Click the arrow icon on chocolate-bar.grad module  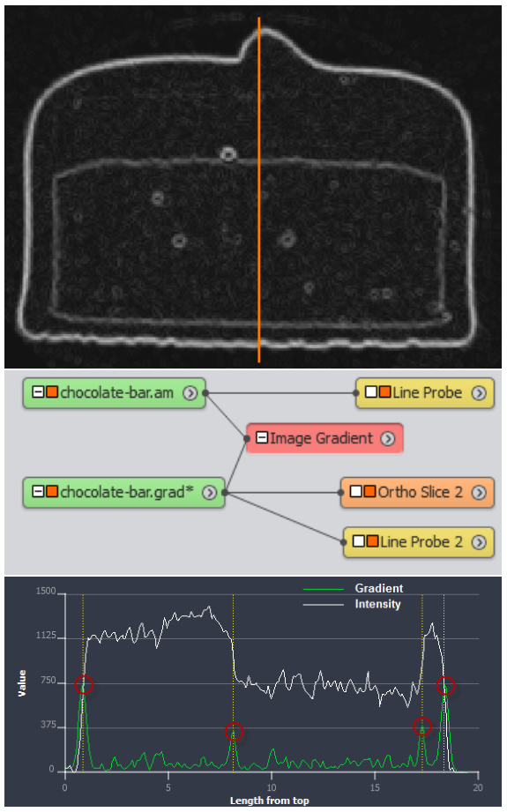coord(209,493)
